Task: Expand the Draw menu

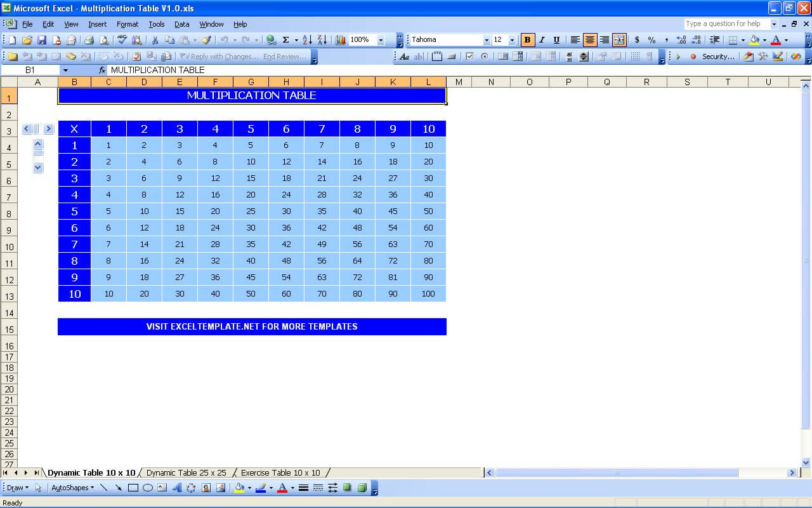Action: (x=18, y=488)
